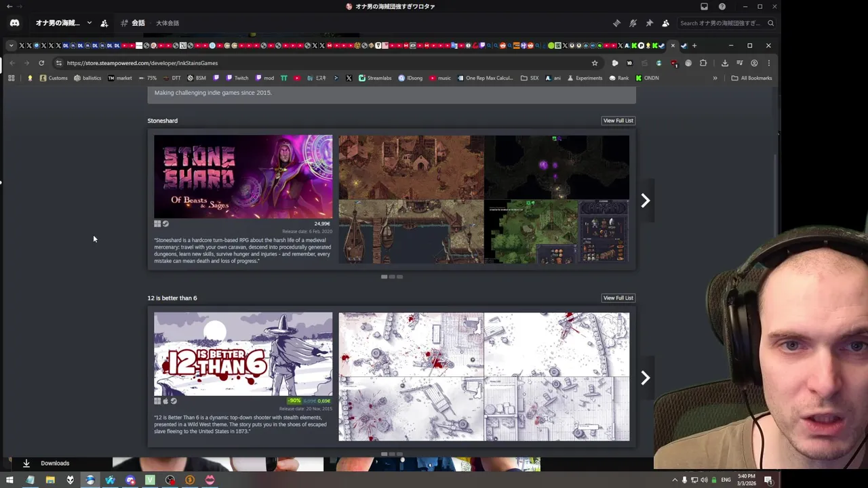Reload the Steam store page

[x=41, y=63]
